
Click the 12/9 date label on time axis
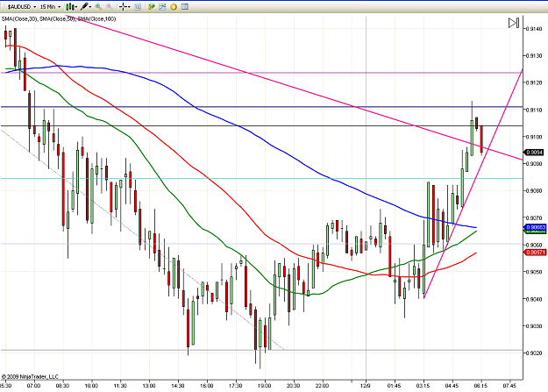[x=366, y=386]
